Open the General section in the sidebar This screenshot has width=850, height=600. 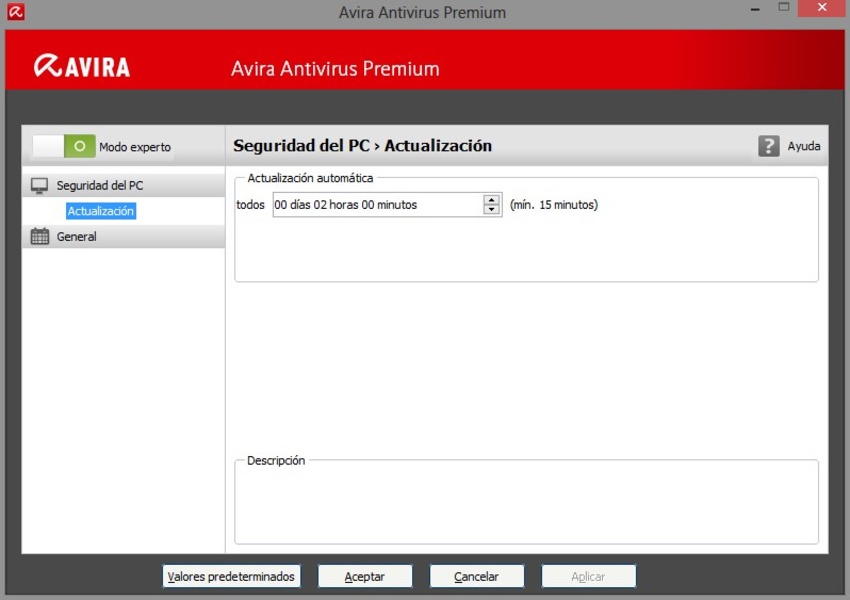pyautogui.click(x=77, y=237)
